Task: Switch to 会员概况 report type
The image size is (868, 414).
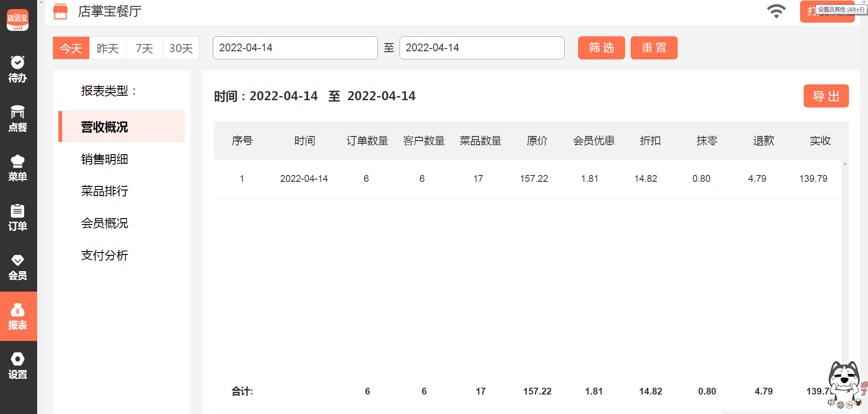Action: (x=105, y=223)
